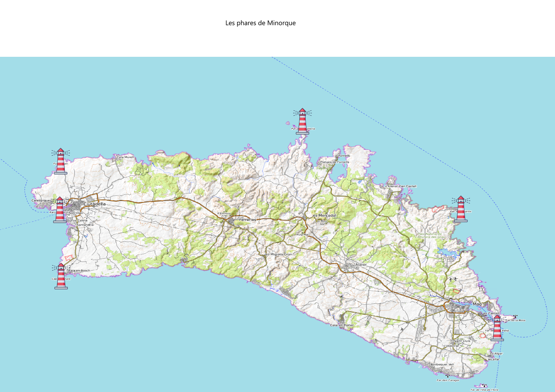This screenshot has width=555, height=392.
Task: Click the lighthouse icon beside Ciutadella
Action: [x=60, y=210]
